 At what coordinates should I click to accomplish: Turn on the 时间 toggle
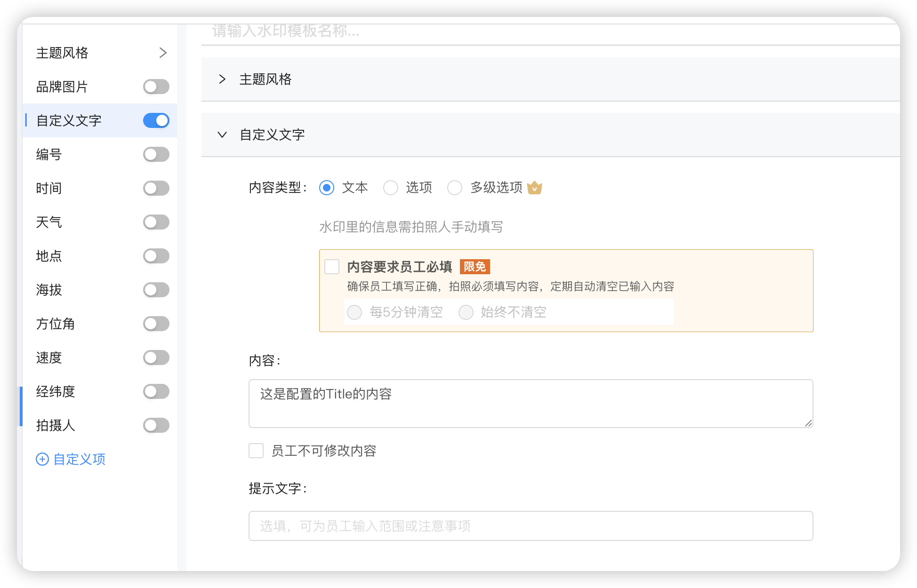tap(156, 188)
